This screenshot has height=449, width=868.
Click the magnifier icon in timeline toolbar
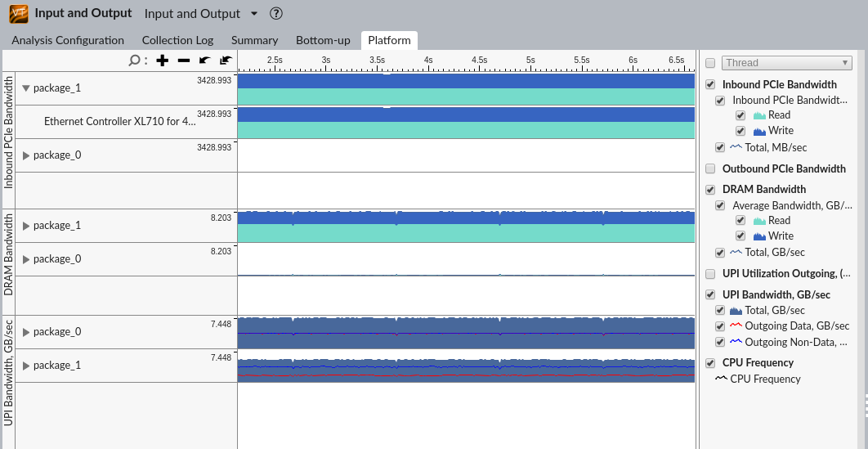(134, 60)
